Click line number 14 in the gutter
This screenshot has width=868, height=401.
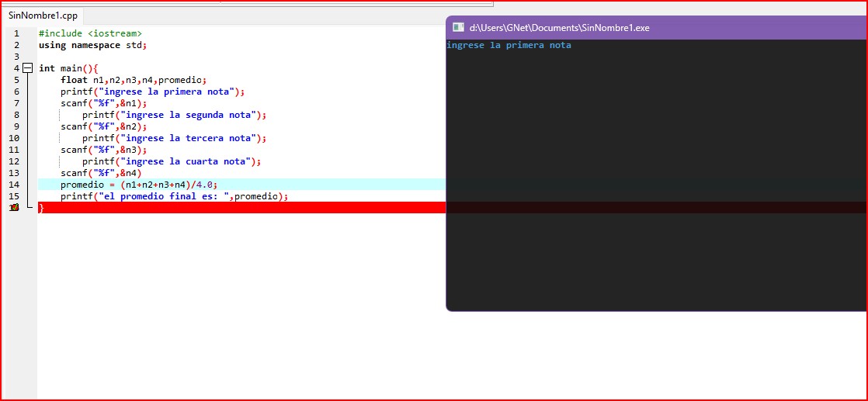click(x=15, y=185)
